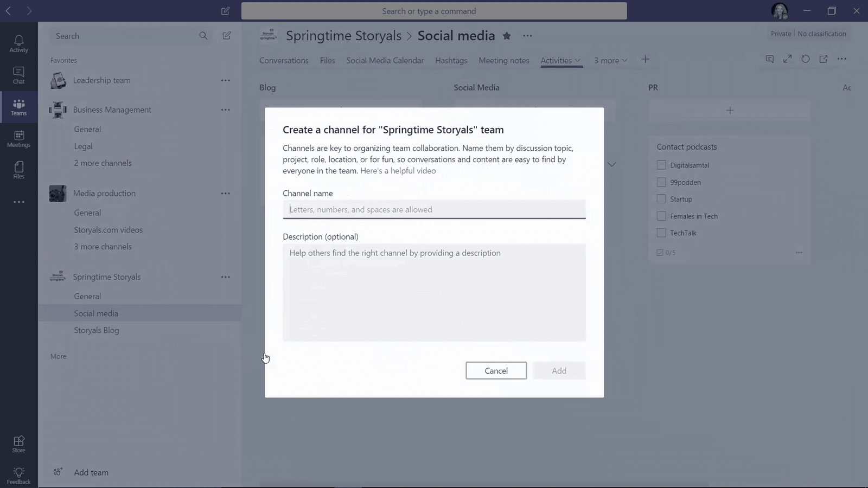Open the tab in a browser window

(824, 59)
